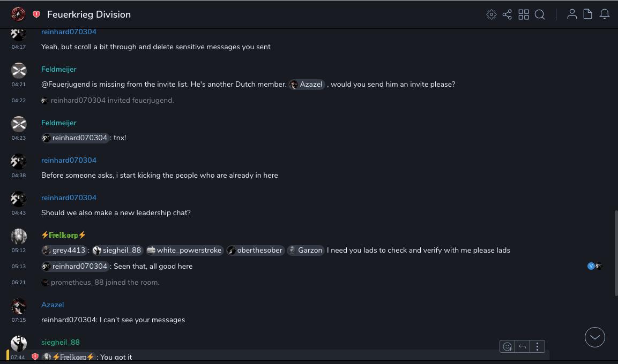Click the read receipt avatars
This screenshot has width=618, height=364.
pos(595,266)
